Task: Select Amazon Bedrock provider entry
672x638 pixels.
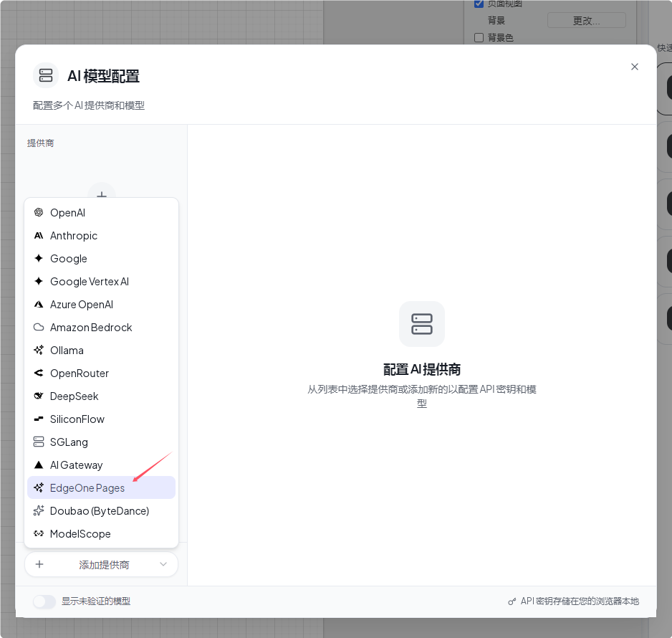Action: (102, 327)
